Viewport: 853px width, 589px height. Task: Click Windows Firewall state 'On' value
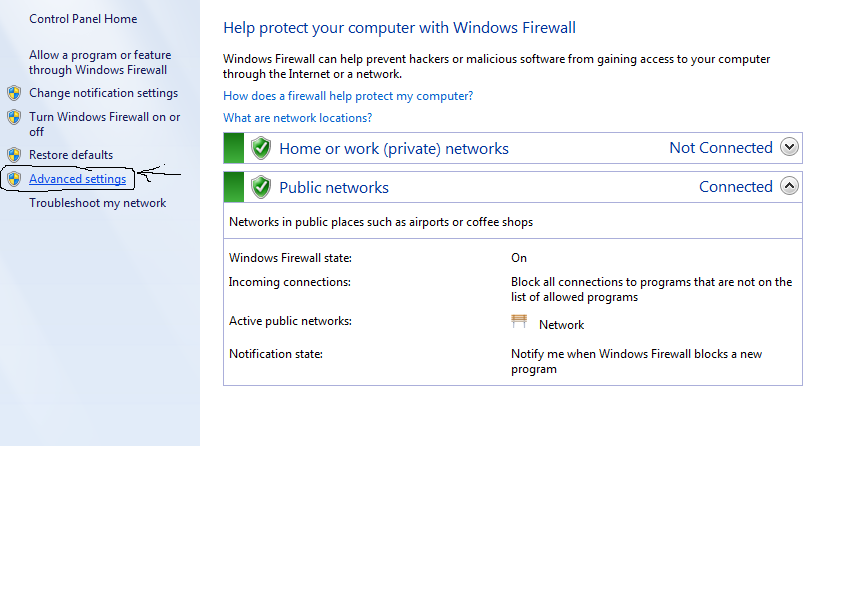pos(519,258)
